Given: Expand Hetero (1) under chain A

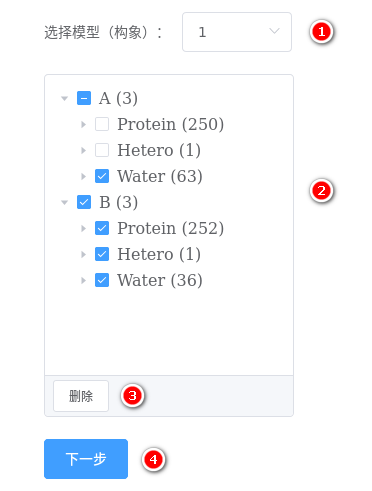Looking at the screenshot, I should pyautogui.click(x=83, y=150).
